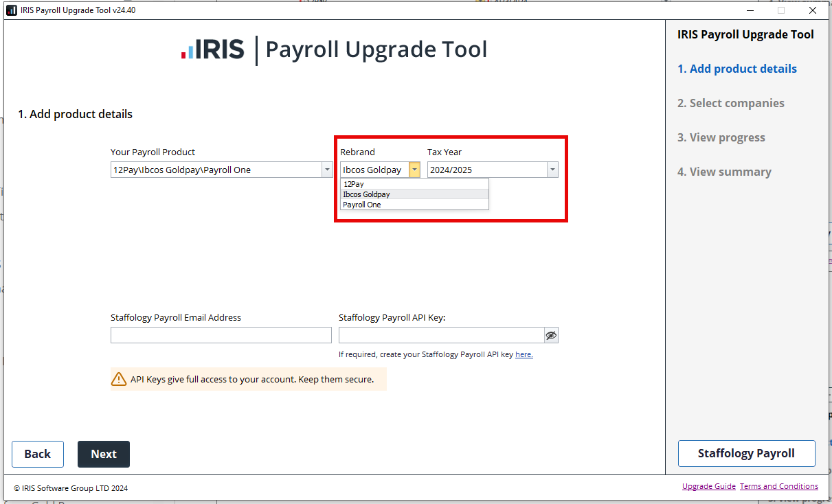Click the Back button
Viewport: 832px width, 504px height.
pyautogui.click(x=38, y=454)
